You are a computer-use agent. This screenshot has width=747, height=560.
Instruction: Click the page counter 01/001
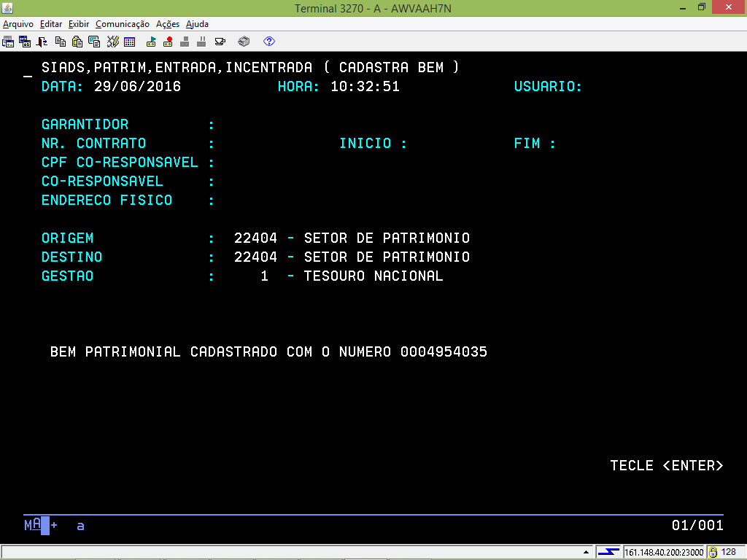(697, 525)
